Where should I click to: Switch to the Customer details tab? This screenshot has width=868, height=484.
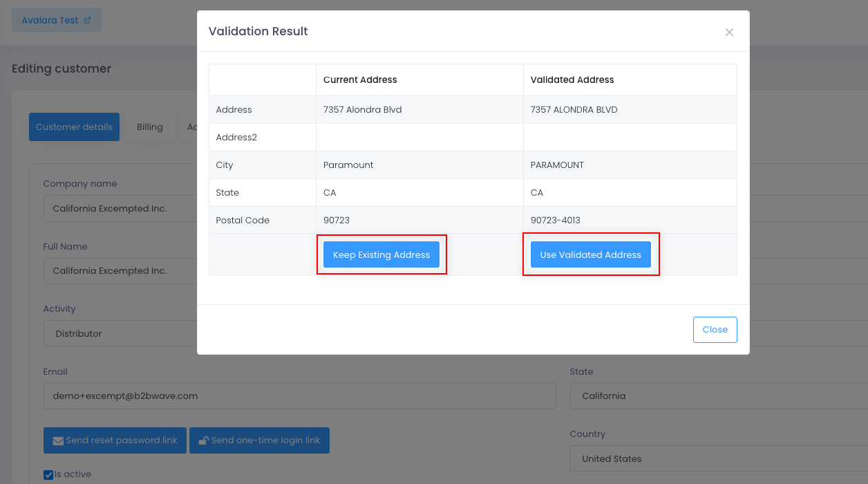74,127
